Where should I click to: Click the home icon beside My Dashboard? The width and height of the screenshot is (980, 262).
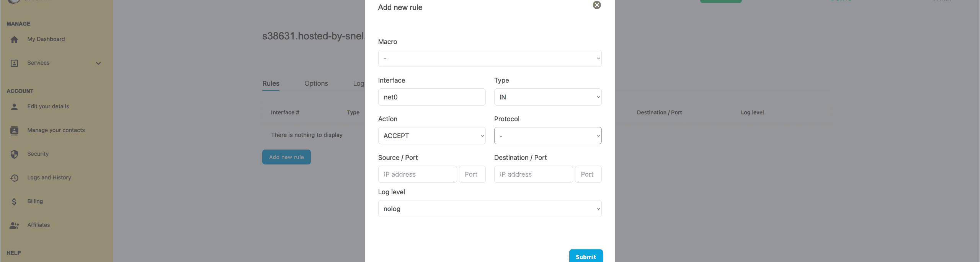click(15, 39)
